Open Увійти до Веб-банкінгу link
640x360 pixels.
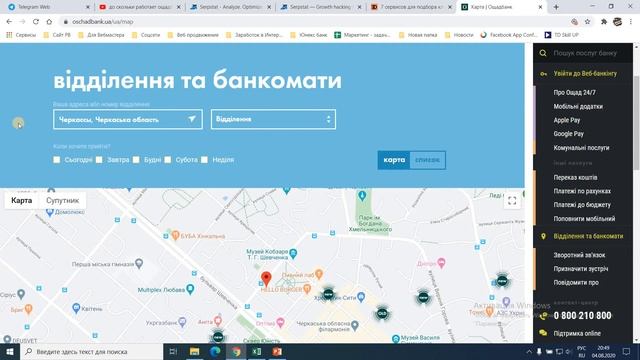(585, 73)
